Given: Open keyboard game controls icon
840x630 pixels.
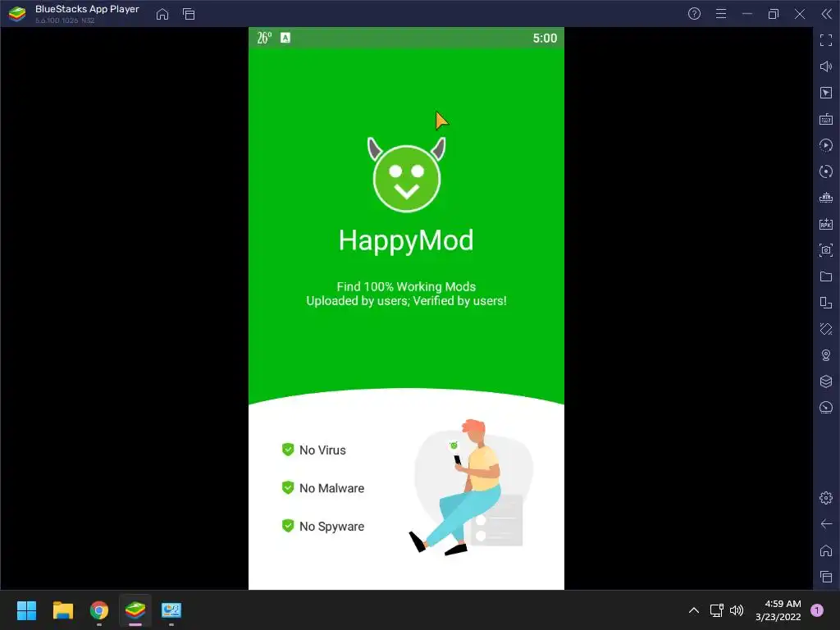Looking at the screenshot, I should (x=826, y=119).
